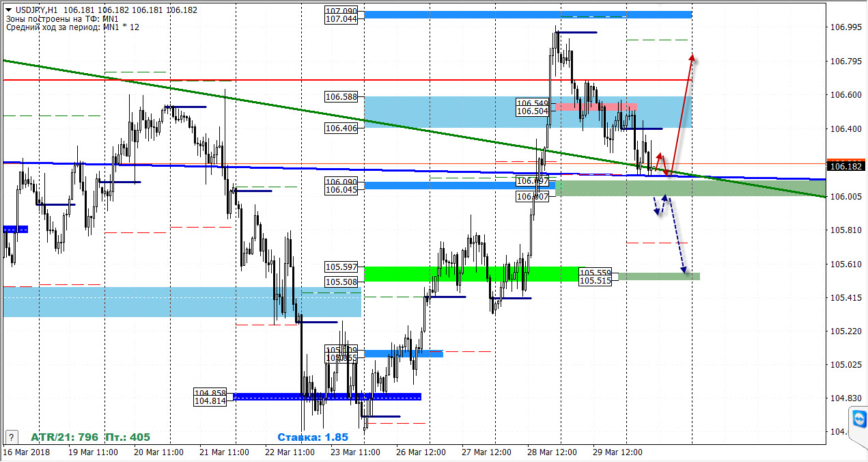Click the 107.090 zone price label

[341, 12]
